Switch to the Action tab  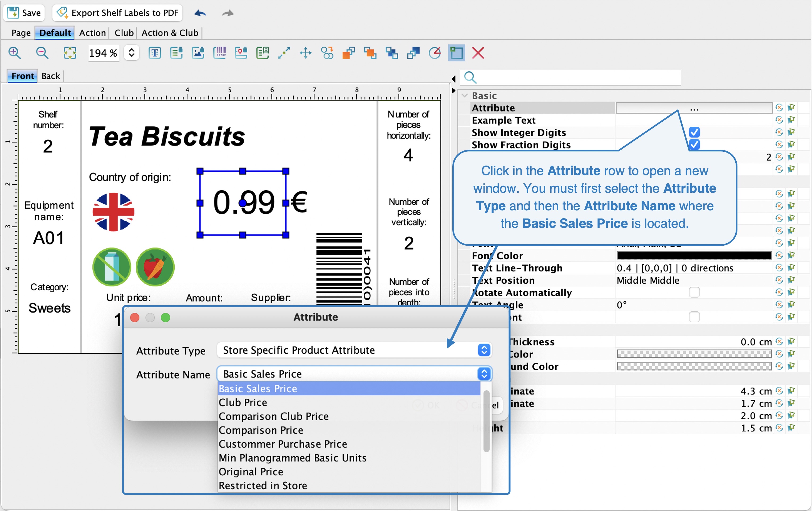click(92, 33)
